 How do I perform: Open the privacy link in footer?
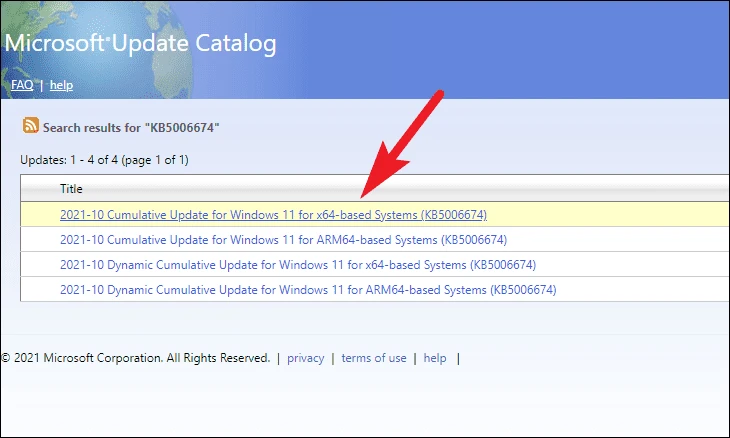click(305, 358)
